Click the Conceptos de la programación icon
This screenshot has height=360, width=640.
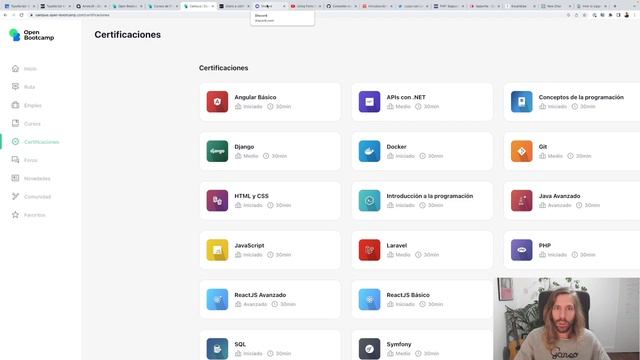click(522, 102)
